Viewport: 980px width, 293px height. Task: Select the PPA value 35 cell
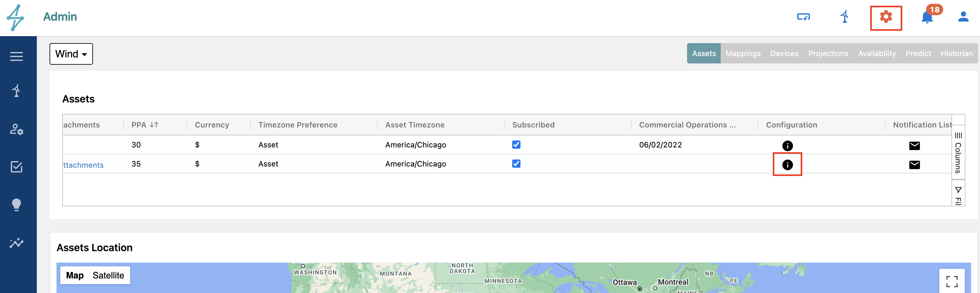pos(136,164)
